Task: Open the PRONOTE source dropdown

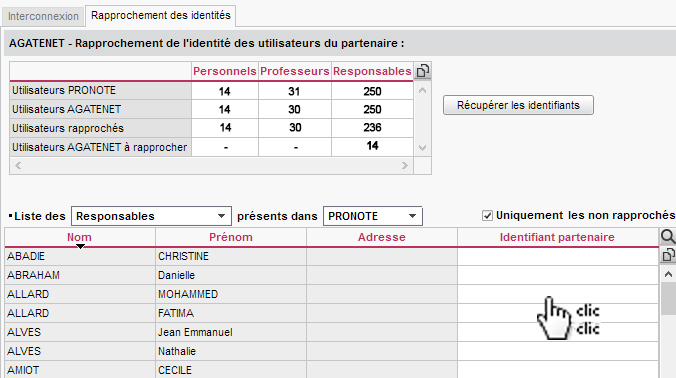Action: point(372,216)
